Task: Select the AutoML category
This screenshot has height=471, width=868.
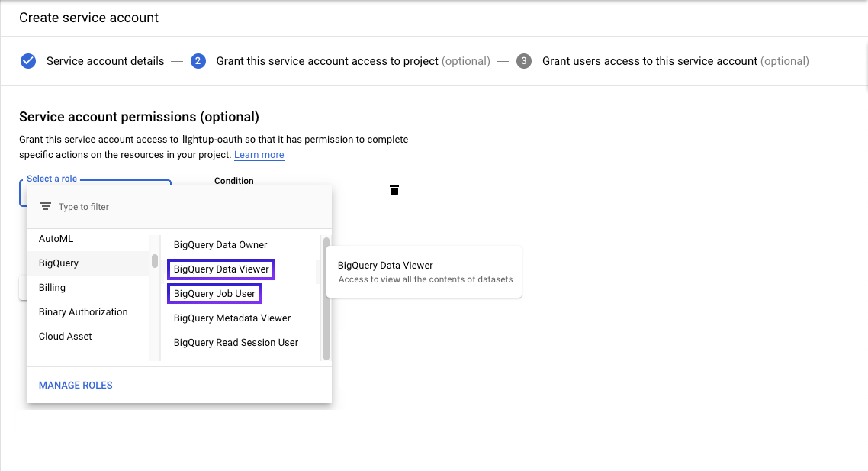Action: pos(56,239)
